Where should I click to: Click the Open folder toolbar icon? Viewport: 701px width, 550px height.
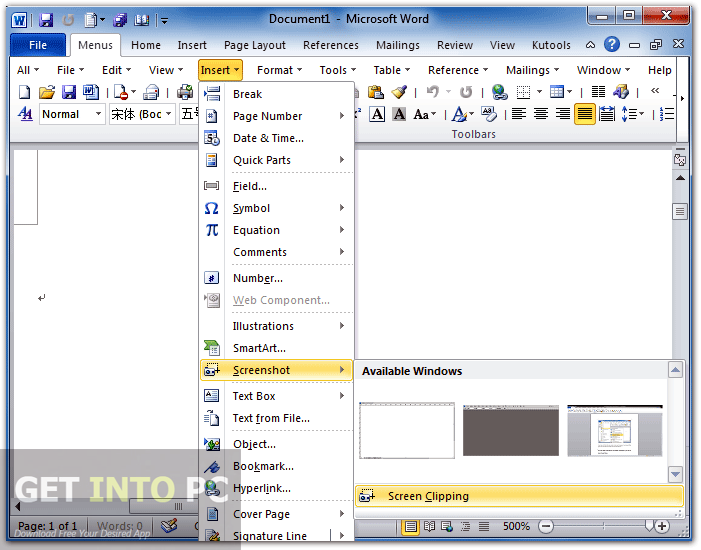[46, 93]
